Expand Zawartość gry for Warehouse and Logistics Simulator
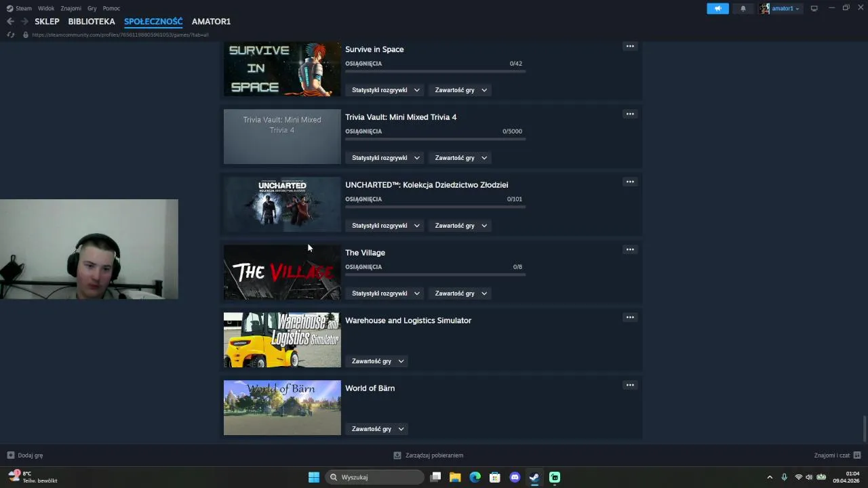868x488 pixels. (x=377, y=361)
